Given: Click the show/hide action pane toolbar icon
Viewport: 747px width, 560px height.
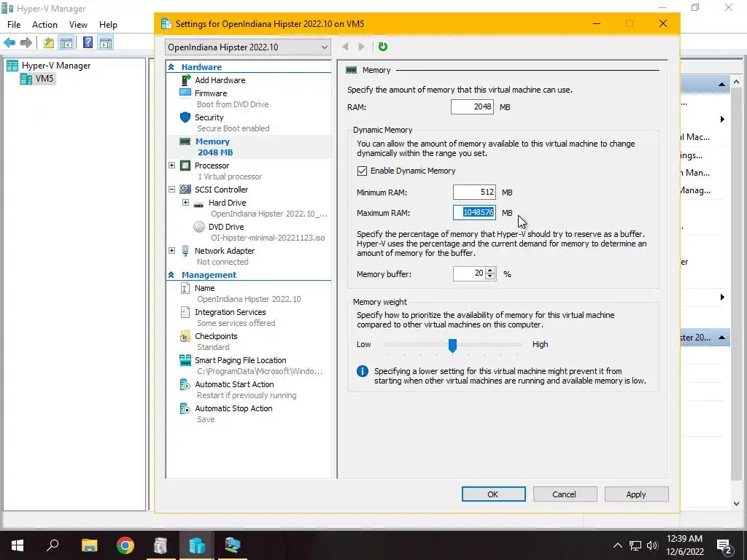Looking at the screenshot, I should [106, 43].
